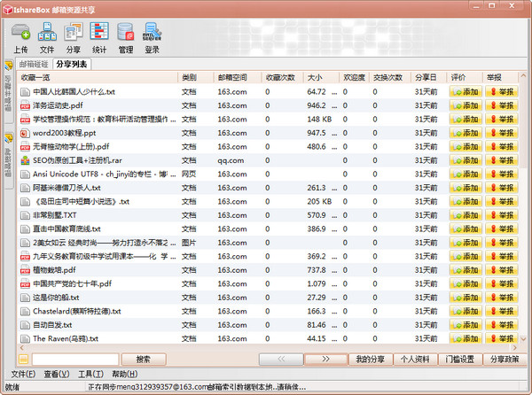Switch to the 邮箱碰碰 tab
Screen dimensions: 532x395
[x=33, y=64]
